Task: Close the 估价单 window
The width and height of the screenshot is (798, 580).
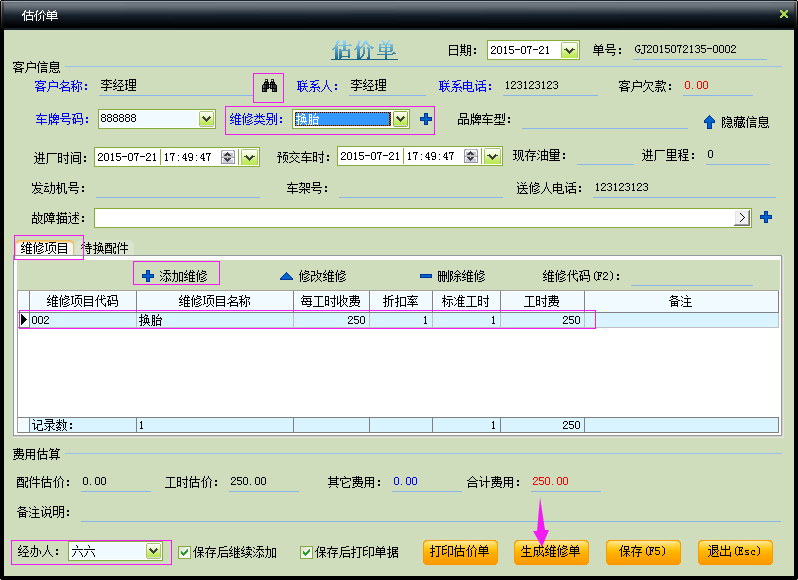Action: [784, 14]
